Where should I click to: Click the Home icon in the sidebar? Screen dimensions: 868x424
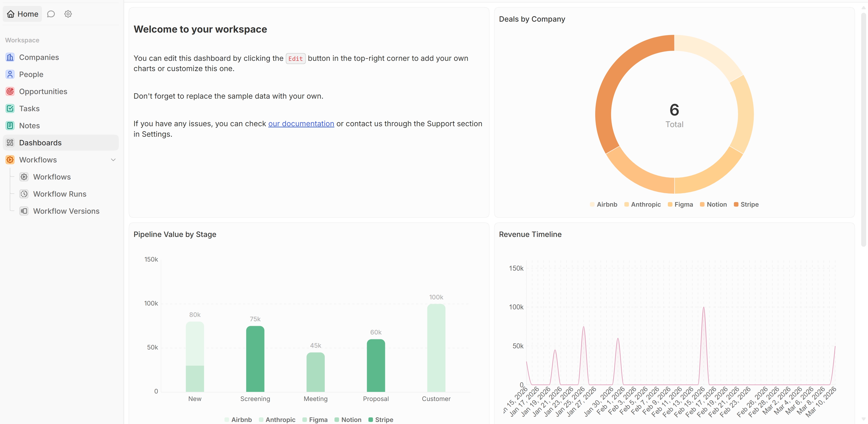pyautogui.click(x=11, y=14)
